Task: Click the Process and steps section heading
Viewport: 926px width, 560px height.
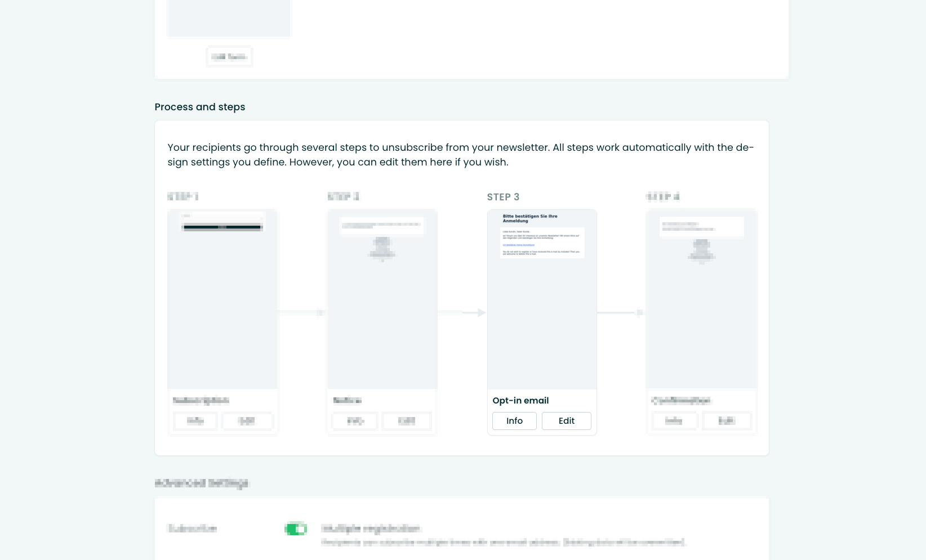Action: (200, 107)
